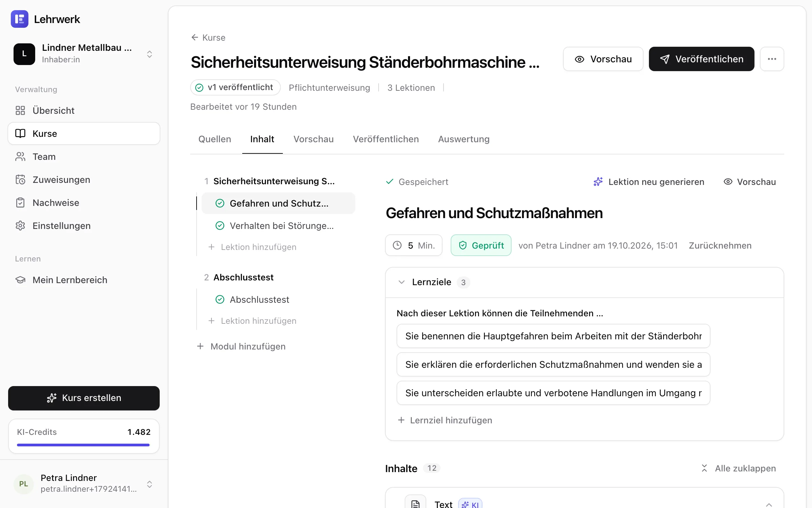Open the Übersicht dashboard icon
The height and width of the screenshot is (508, 812).
pyautogui.click(x=20, y=110)
